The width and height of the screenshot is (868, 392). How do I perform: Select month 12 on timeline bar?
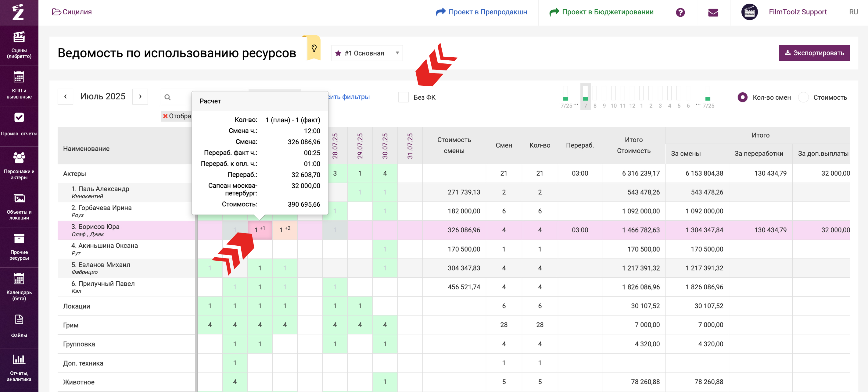(632, 97)
